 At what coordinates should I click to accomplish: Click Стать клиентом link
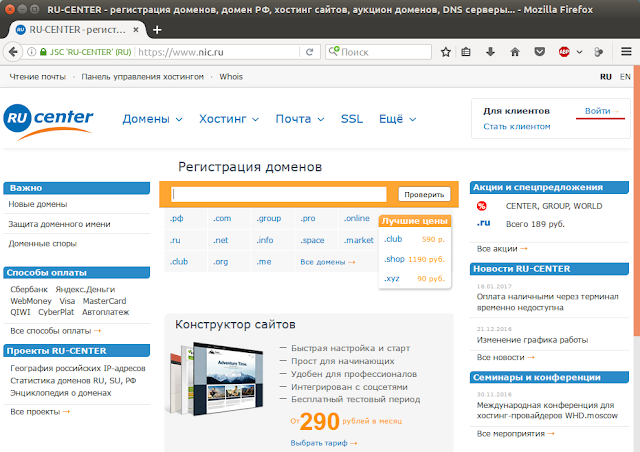point(517,127)
